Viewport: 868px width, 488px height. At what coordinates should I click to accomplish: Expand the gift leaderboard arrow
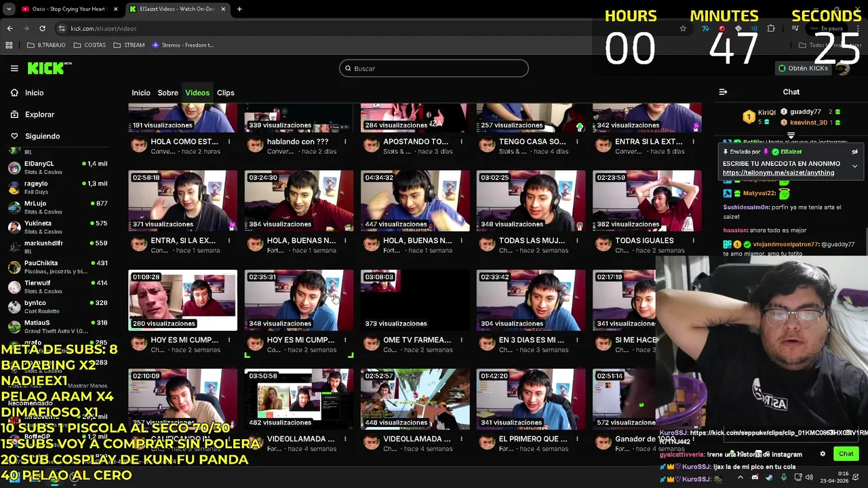pos(791,135)
